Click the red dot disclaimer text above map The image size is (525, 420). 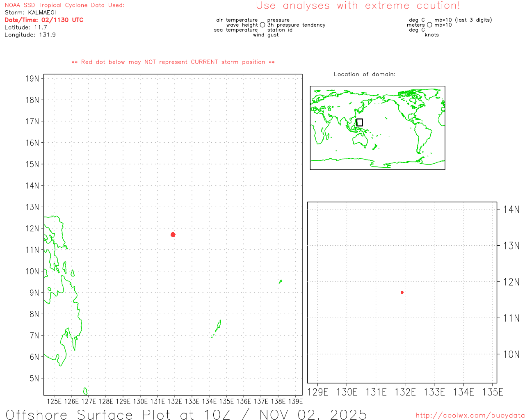(x=173, y=62)
